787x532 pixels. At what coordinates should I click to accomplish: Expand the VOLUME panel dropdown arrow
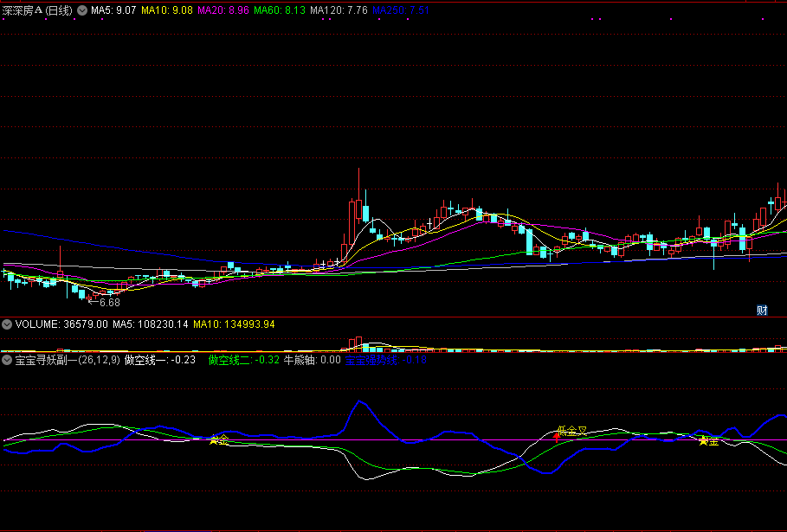(8, 324)
